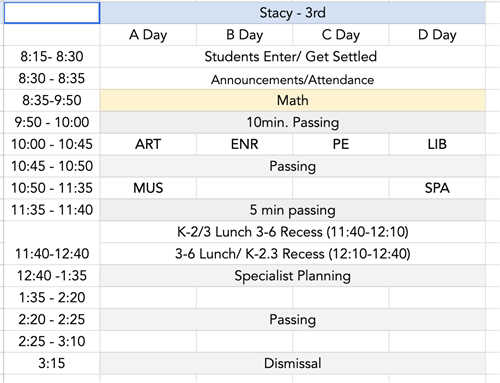Select the C Day column header
Screen dimensions: 500x383
coord(341,35)
